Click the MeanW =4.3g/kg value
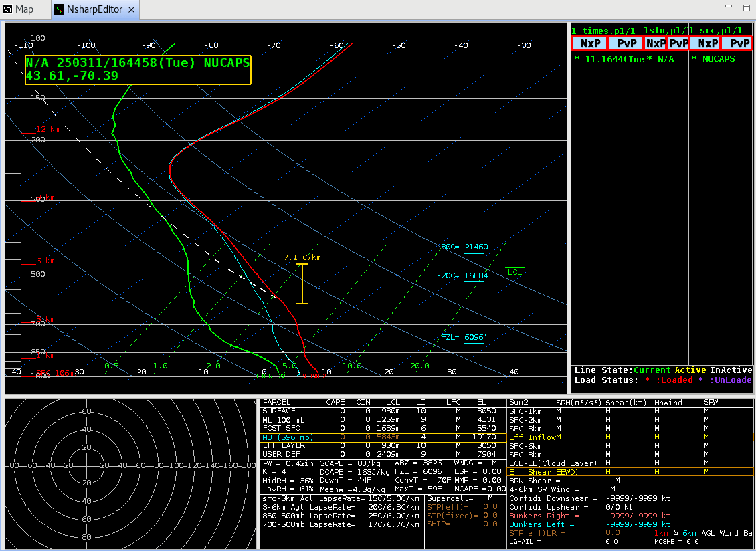The height and width of the screenshot is (551, 756). 354,489
